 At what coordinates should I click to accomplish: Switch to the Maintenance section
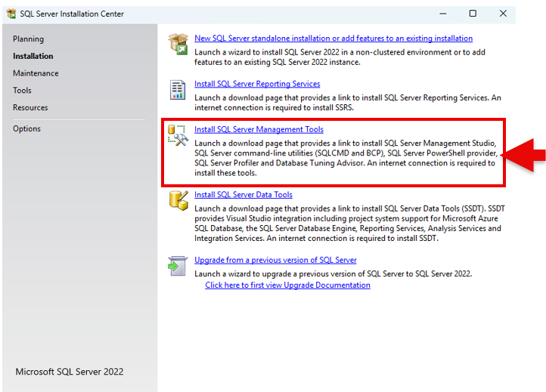(36, 73)
